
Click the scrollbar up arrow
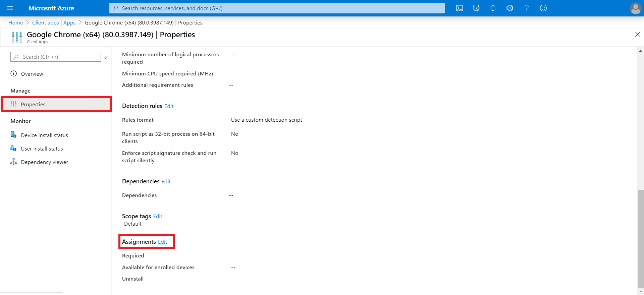tap(641, 51)
